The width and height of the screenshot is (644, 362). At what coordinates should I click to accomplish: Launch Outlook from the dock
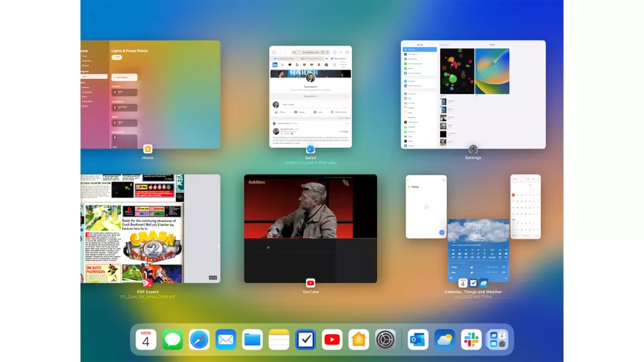point(418,339)
